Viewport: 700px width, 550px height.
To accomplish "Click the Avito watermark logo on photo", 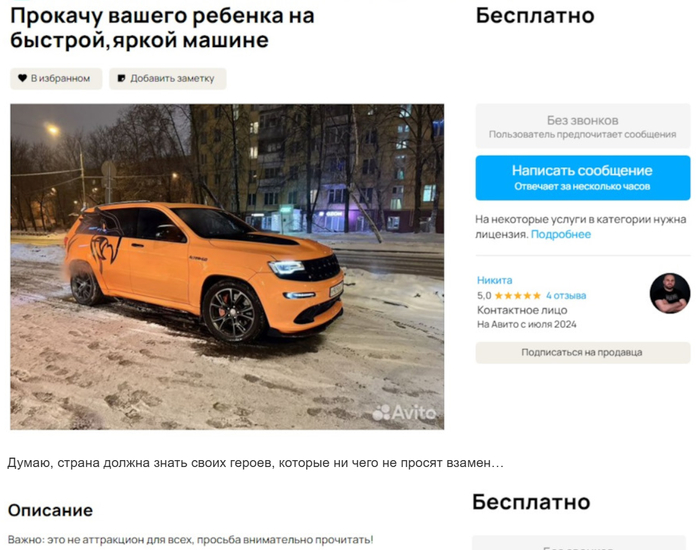I will click(x=404, y=412).
